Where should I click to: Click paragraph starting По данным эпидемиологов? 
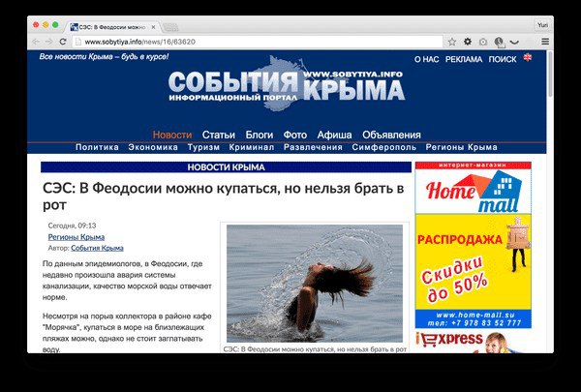click(127, 281)
